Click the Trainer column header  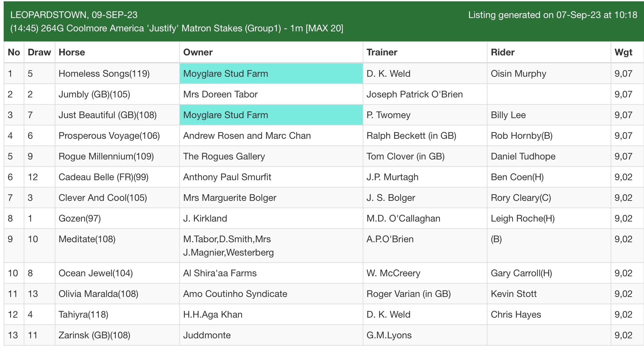[x=382, y=52]
